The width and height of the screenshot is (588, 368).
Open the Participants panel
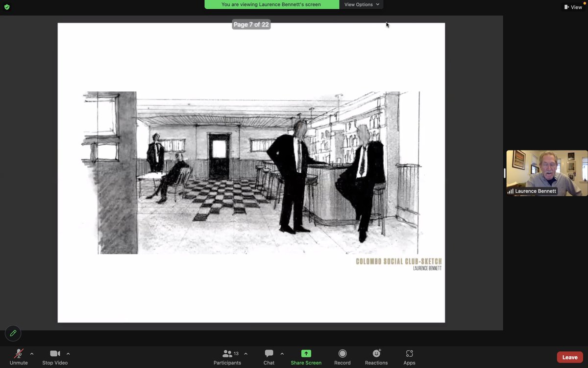pos(227,357)
